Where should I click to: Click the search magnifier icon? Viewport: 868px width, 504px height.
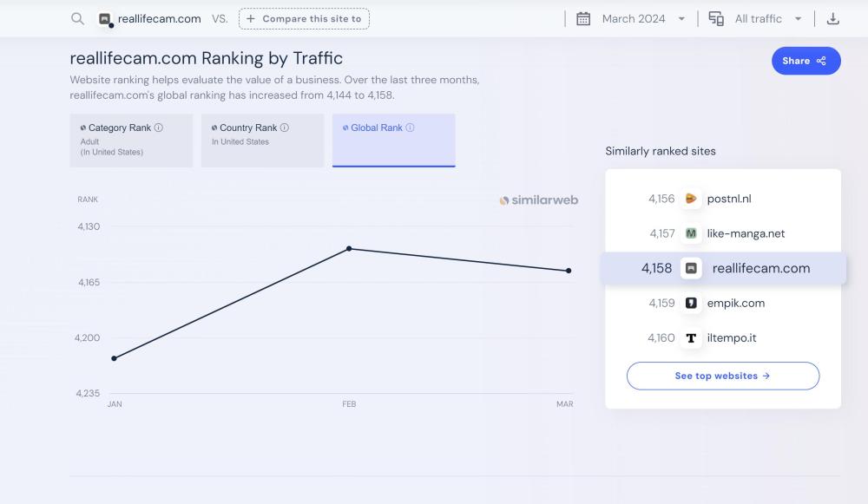tap(77, 18)
